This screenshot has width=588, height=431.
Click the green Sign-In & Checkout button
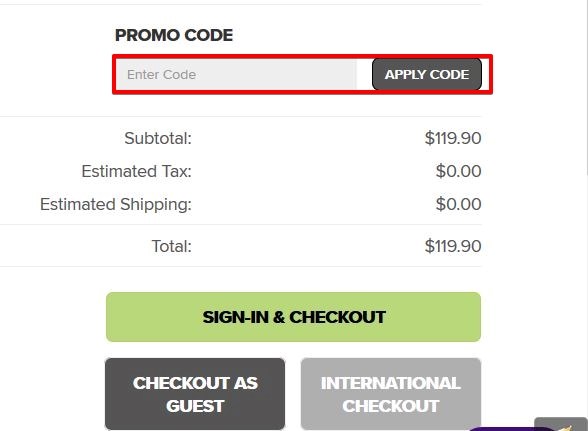(293, 317)
